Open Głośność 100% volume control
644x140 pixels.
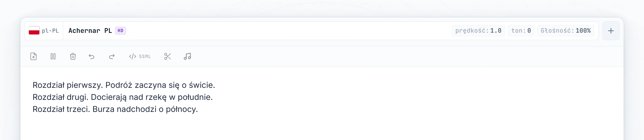pyautogui.click(x=566, y=31)
